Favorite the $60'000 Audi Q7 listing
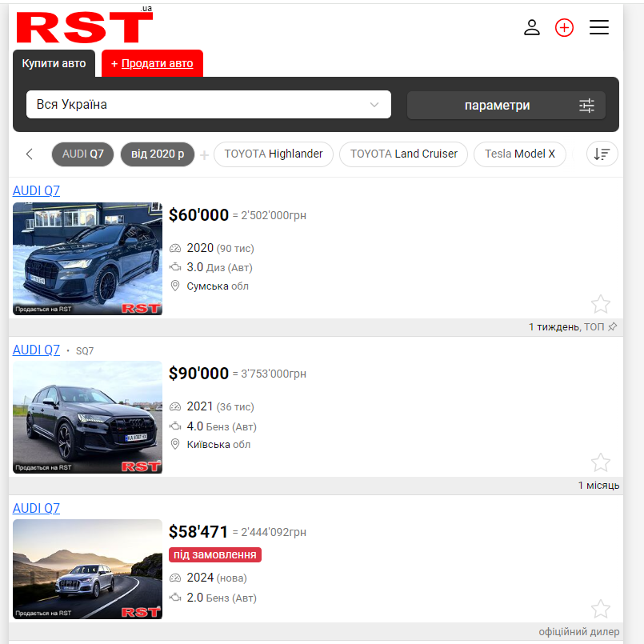 pos(601,304)
